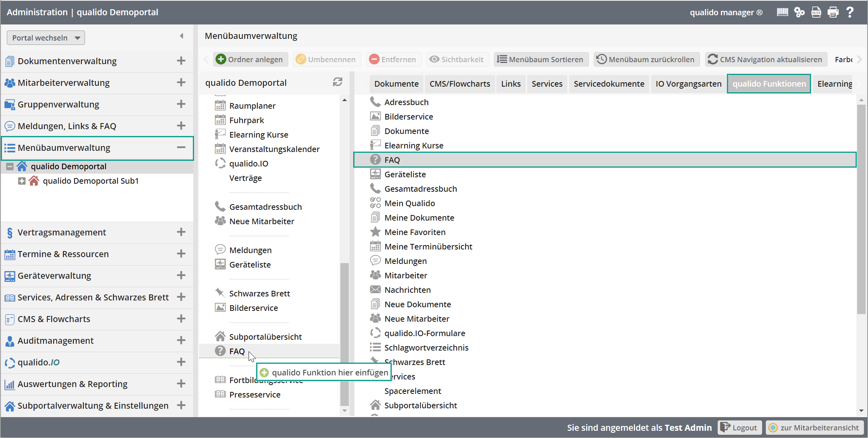Click the Sichtbarkeit visibility button

point(457,59)
